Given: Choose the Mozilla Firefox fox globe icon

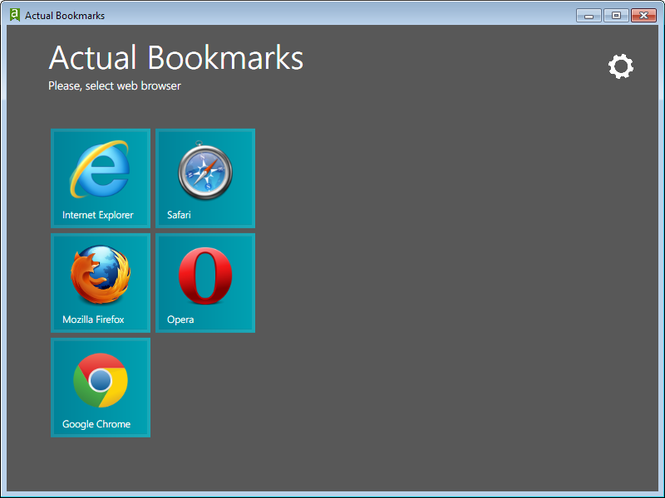Looking at the screenshot, I should click(x=100, y=275).
